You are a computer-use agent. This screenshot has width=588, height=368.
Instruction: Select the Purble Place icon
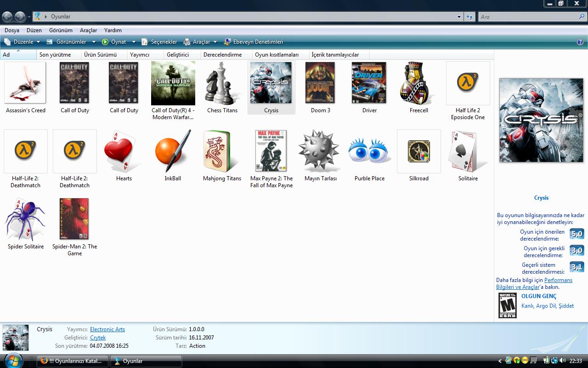[369, 151]
